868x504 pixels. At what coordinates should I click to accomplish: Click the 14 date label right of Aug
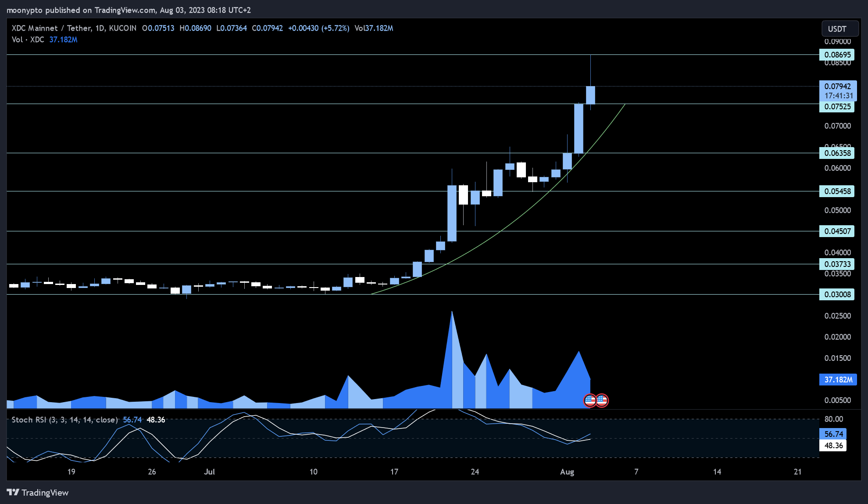717,472
